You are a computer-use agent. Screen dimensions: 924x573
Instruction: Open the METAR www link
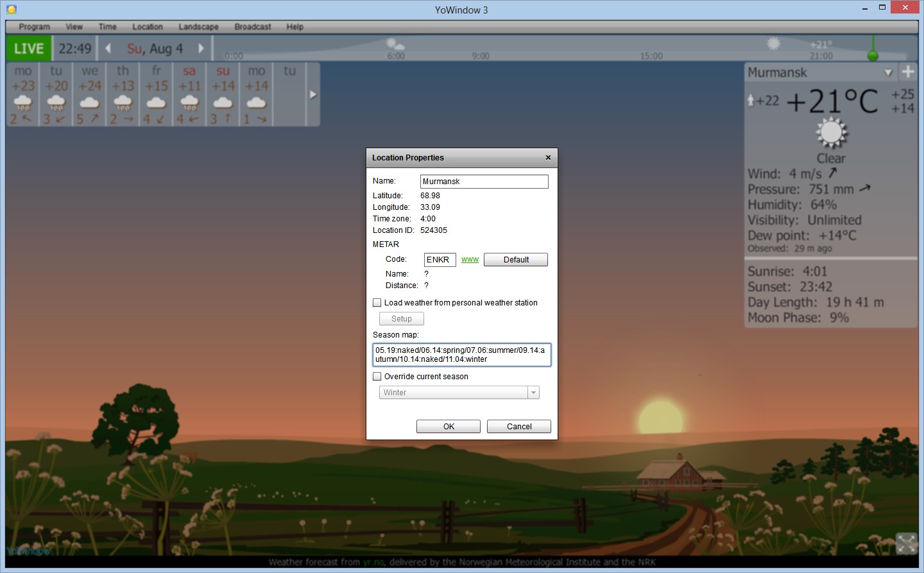pos(470,260)
